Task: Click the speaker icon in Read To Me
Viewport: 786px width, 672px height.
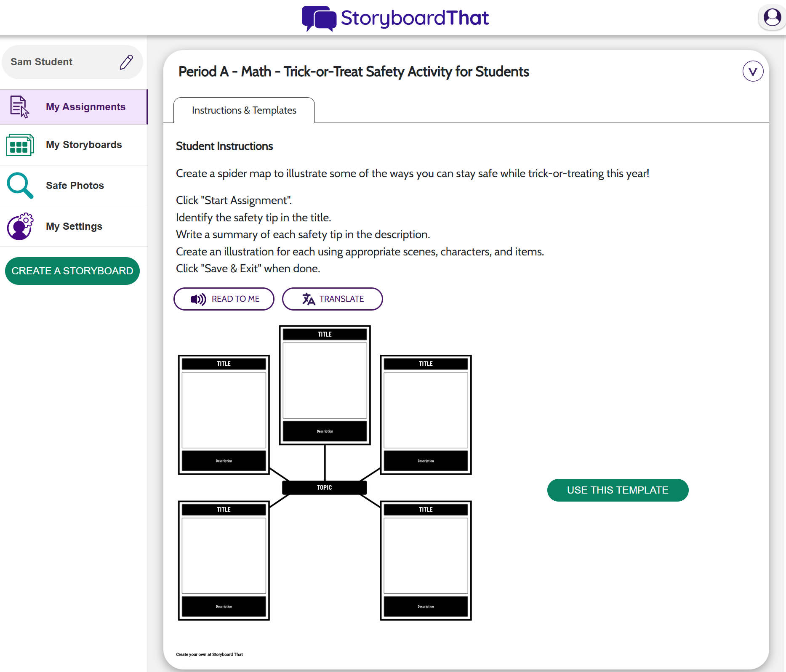Action: tap(198, 299)
